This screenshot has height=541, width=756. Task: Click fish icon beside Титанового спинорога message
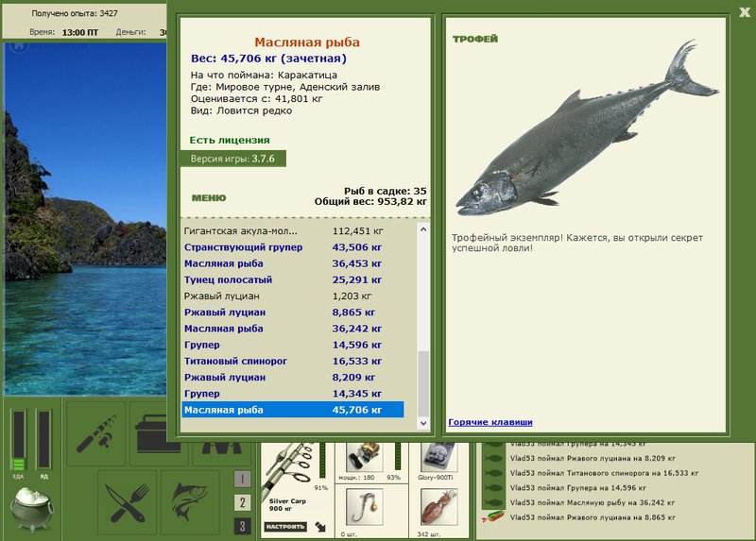pyautogui.click(x=493, y=473)
